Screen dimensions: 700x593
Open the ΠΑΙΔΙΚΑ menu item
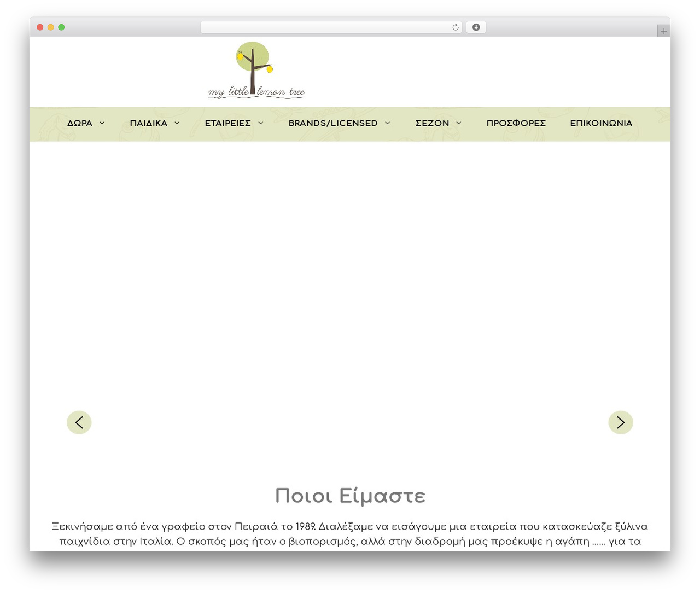coord(149,123)
